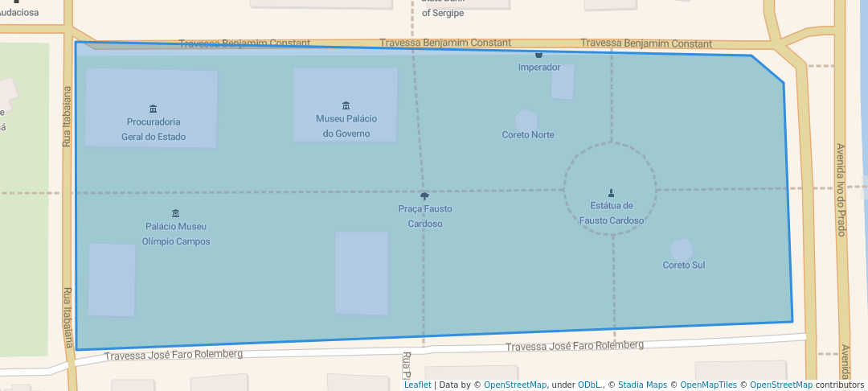
Task: Click the State Bank of Sergipe label
Action: coord(443,8)
